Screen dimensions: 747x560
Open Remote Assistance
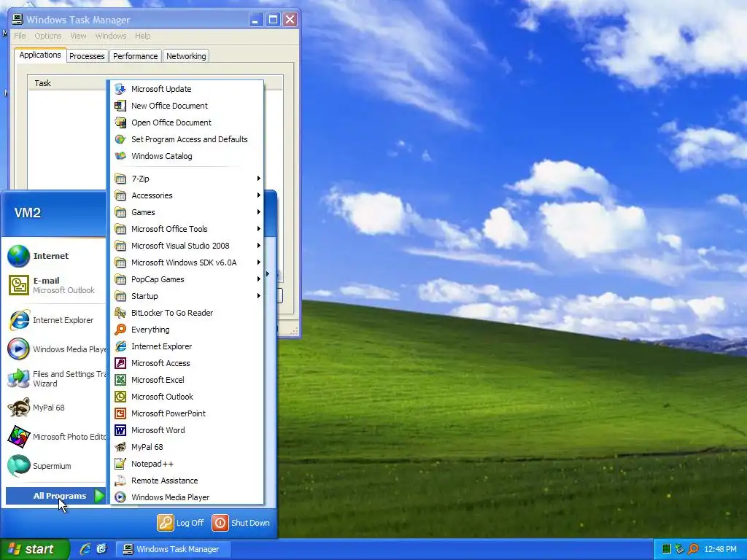(x=187, y=481)
